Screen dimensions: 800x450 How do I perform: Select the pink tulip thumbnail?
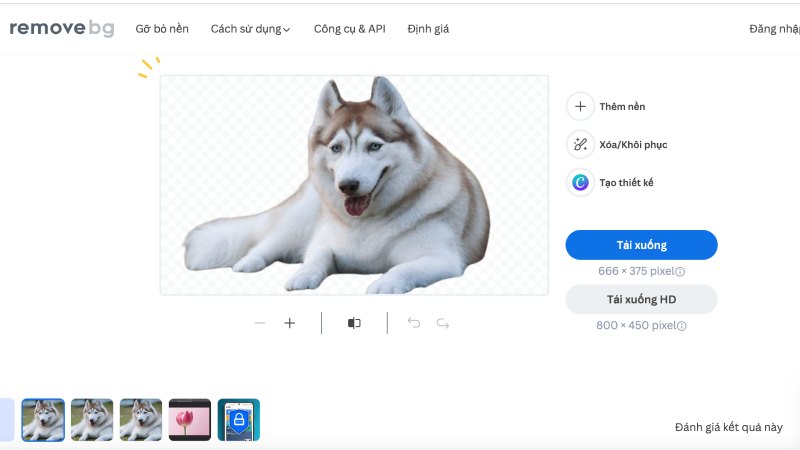click(190, 420)
